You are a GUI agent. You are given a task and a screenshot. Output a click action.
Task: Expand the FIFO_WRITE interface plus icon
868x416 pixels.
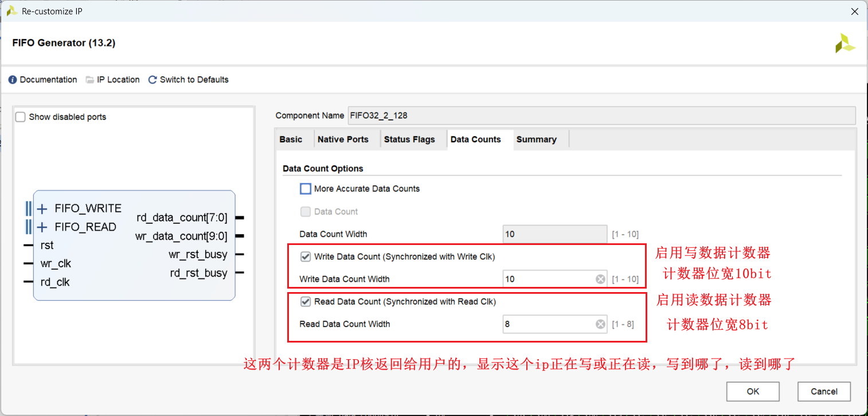point(42,209)
